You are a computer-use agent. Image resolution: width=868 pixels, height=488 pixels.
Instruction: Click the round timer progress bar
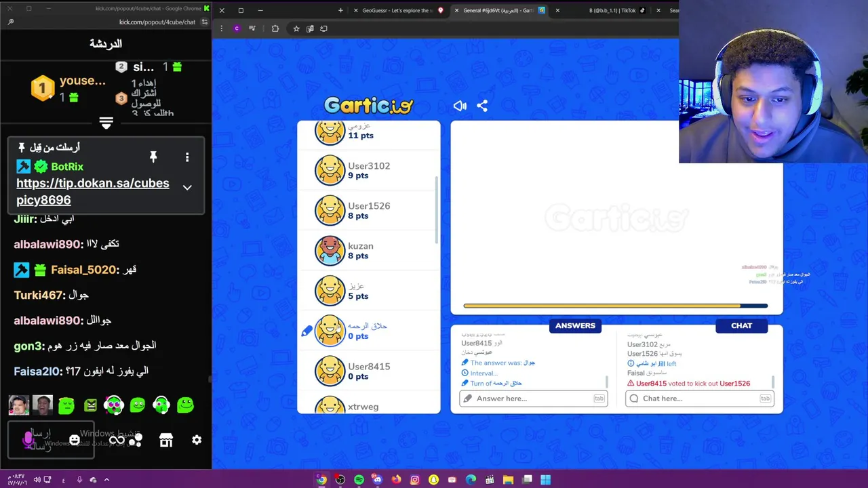click(x=615, y=306)
